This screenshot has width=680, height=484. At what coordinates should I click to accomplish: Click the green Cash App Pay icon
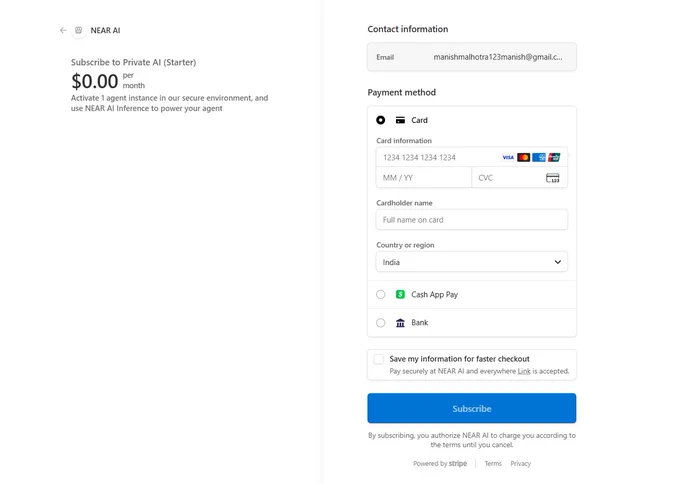[400, 294]
